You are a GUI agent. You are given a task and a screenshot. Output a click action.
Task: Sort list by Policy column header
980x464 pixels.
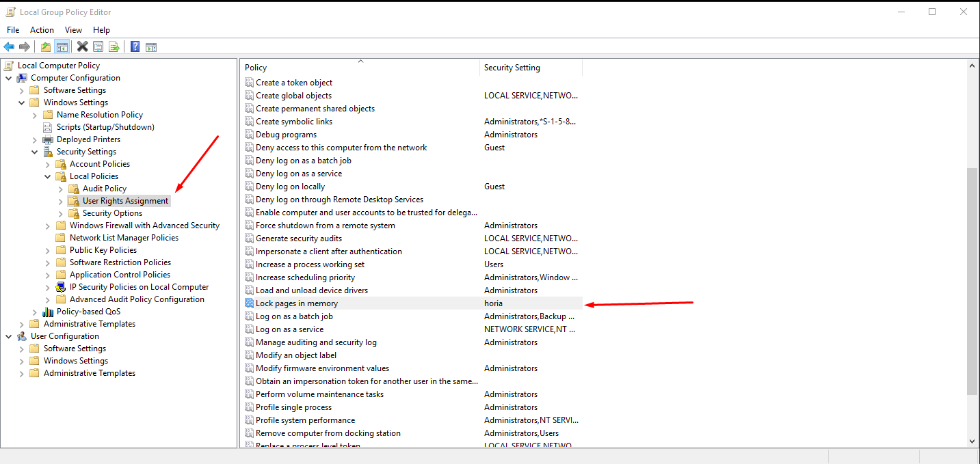360,68
